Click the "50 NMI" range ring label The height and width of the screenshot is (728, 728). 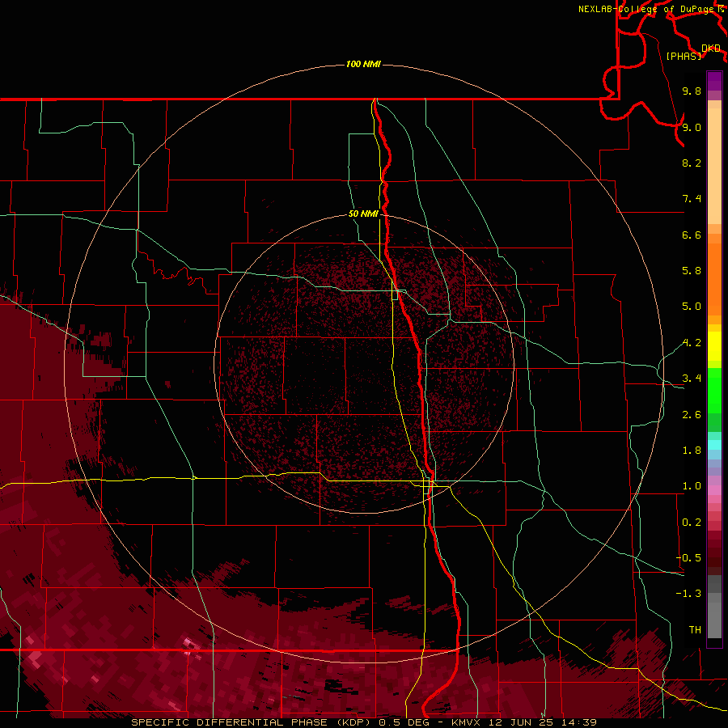pyautogui.click(x=363, y=214)
